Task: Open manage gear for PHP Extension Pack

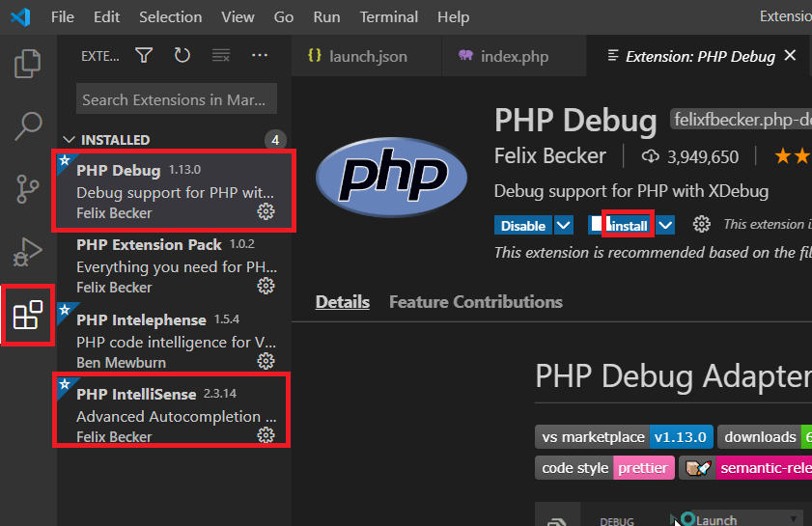Action: (266, 286)
